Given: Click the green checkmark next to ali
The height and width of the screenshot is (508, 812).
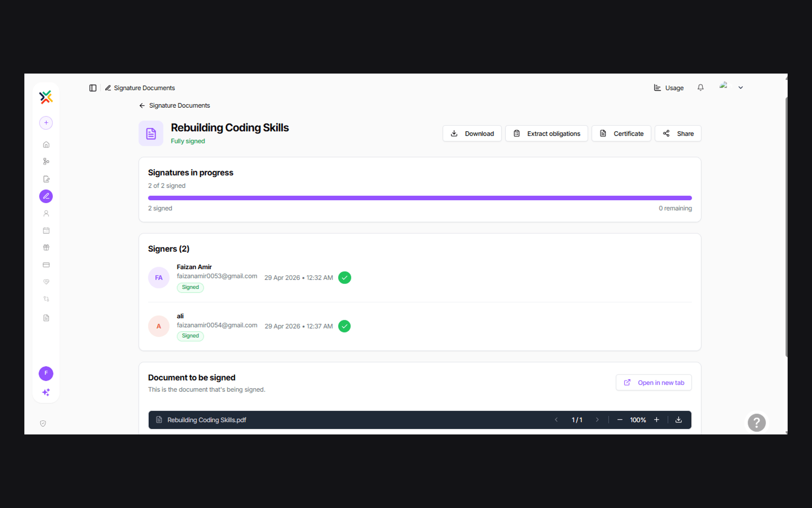Looking at the screenshot, I should pyautogui.click(x=344, y=326).
